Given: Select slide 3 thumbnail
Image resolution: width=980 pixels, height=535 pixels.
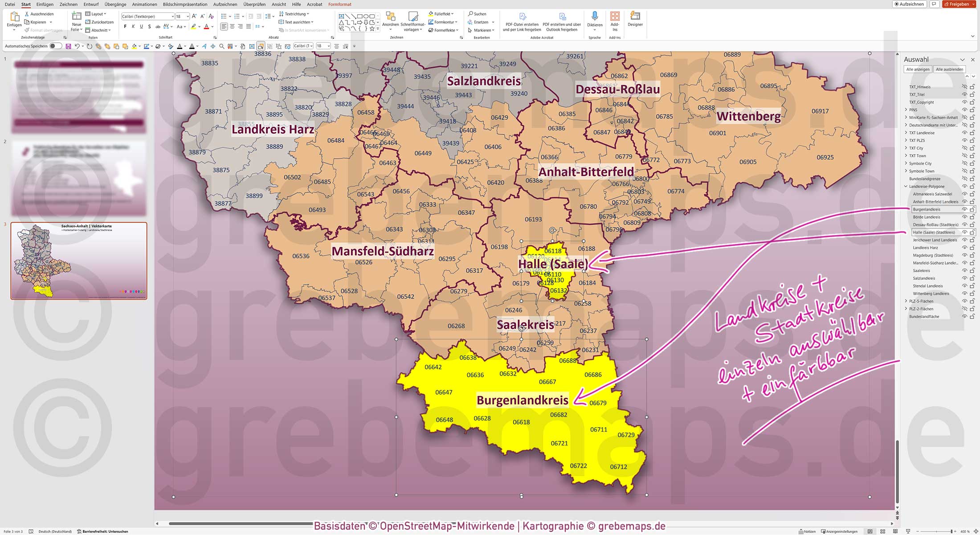Looking at the screenshot, I should pyautogui.click(x=78, y=260).
